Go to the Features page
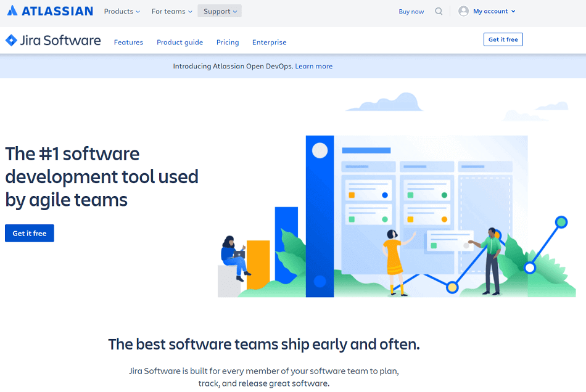 click(x=128, y=42)
